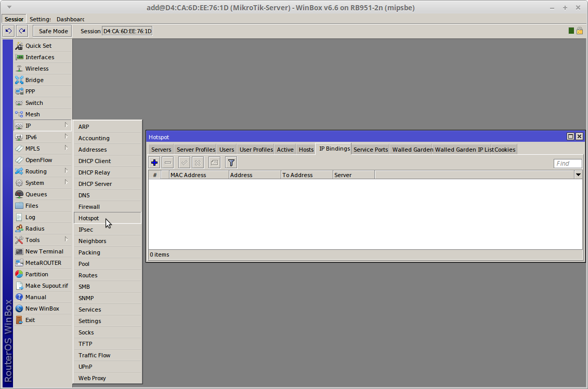Select DHCP Server from IP submenu
The image size is (588, 389).
pyautogui.click(x=108, y=184)
